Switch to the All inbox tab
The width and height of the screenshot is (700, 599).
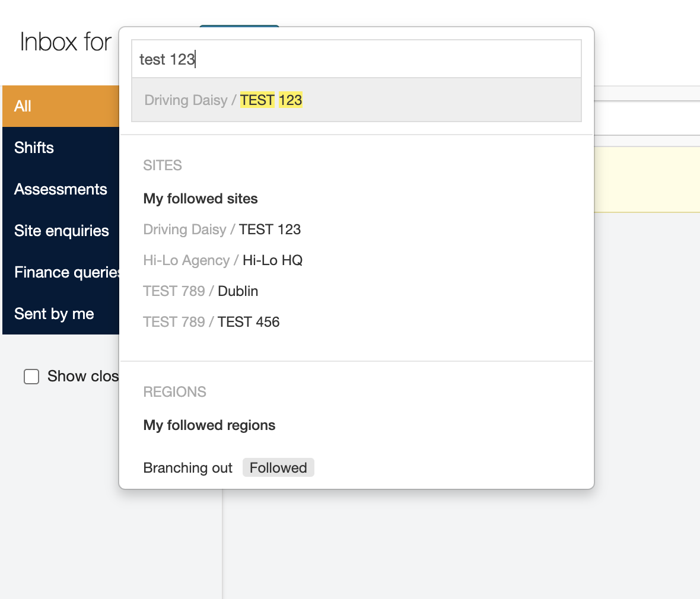point(61,106)
